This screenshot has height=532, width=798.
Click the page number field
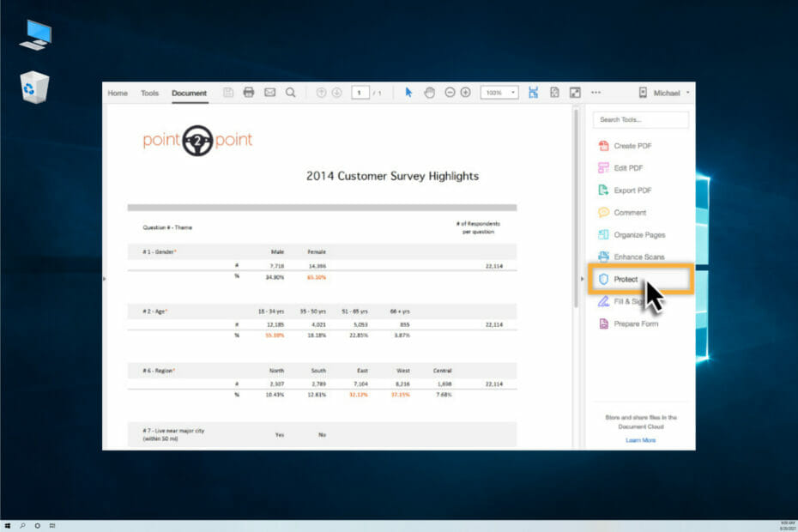click(360, 93)
